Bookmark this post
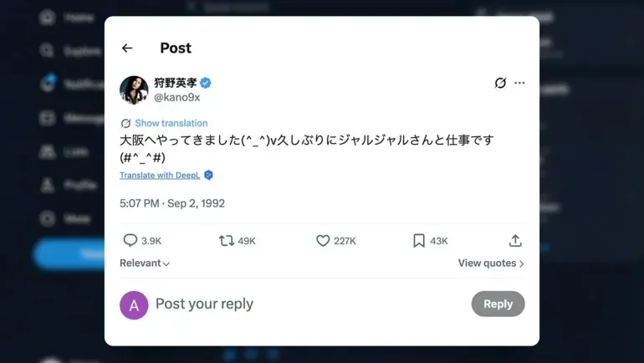The image size is (644, 363). point(419,241)
